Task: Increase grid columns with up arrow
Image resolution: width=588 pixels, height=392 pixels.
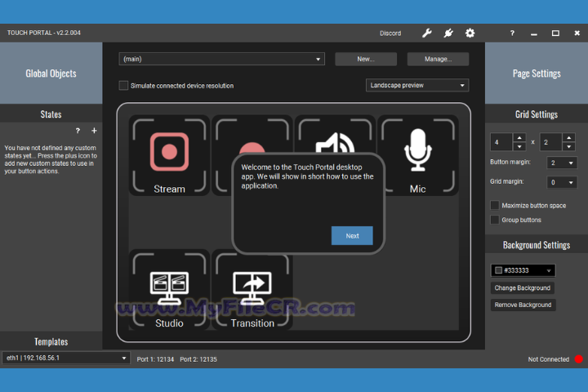Action: coord(519,138)
